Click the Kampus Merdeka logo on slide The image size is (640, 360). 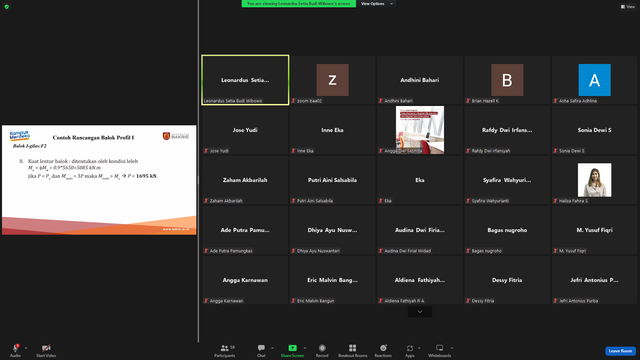click(x=19, y=136)
